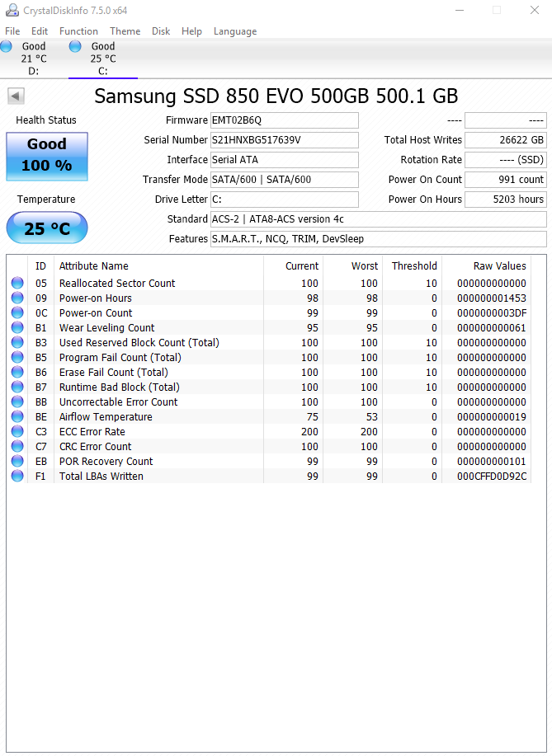Click the Drive Letter field
This screenshot has width=552, height=756.
point(285,200)
